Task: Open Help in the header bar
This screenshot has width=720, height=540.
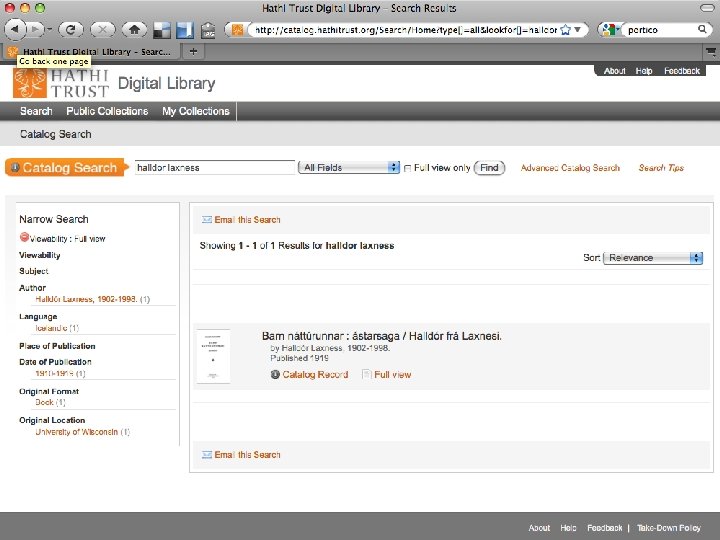Action: pyautogui.click(x=644, y=71)
